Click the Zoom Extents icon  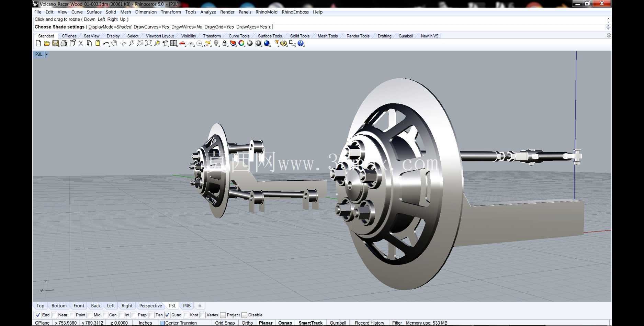(x=148, y=43)
